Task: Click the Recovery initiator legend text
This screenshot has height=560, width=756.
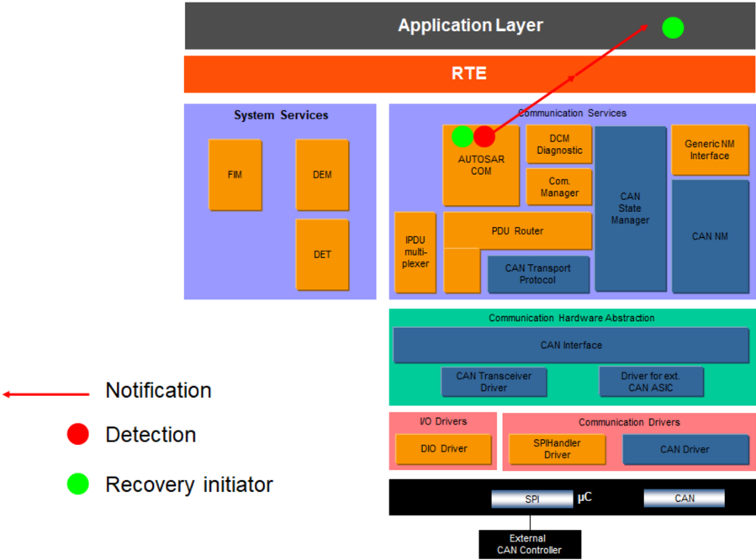Action: (x=189, y=484)
